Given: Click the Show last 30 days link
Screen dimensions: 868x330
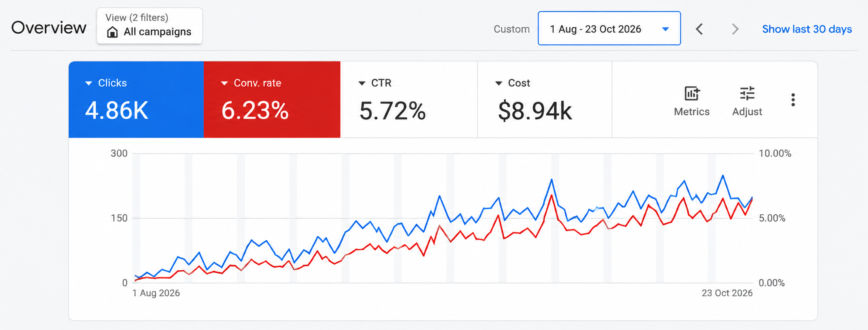Looking at the screenshot, I should (x=807, y=29).
